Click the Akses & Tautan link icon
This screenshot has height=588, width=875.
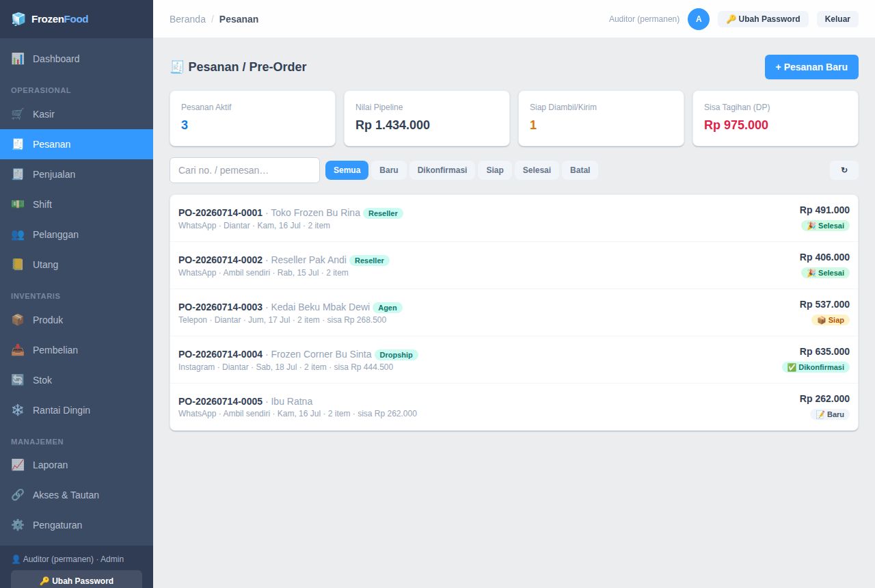18,495
